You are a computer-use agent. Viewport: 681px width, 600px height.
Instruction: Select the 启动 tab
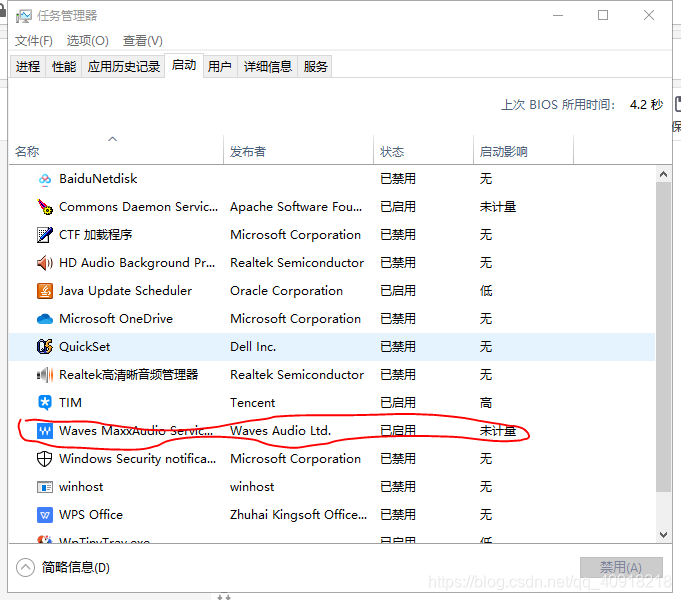coord(184,65)
